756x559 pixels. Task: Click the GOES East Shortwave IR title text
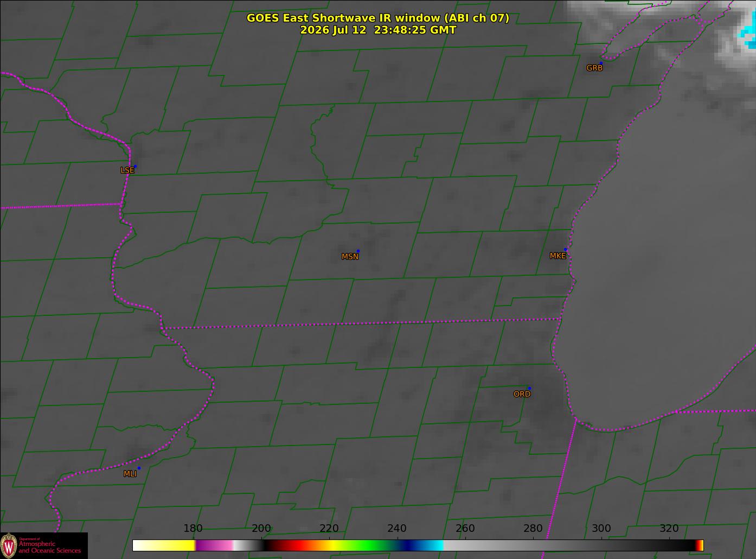378,18
